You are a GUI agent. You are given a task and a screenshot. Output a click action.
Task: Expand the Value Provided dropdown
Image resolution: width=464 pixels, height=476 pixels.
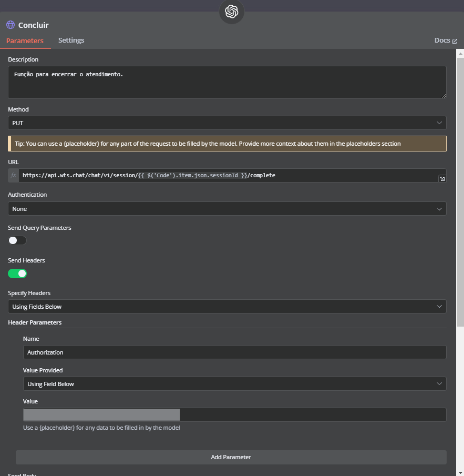(234, 384)
